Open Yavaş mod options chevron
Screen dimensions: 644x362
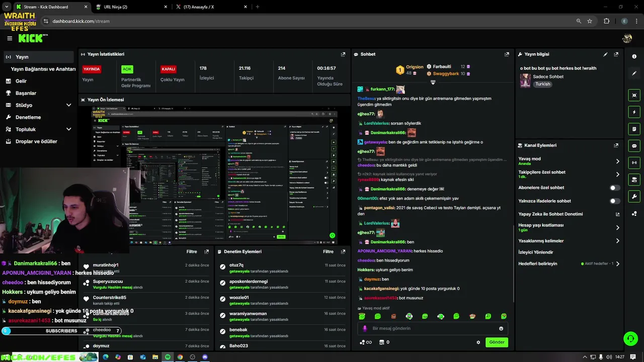[x=617, y=161]
